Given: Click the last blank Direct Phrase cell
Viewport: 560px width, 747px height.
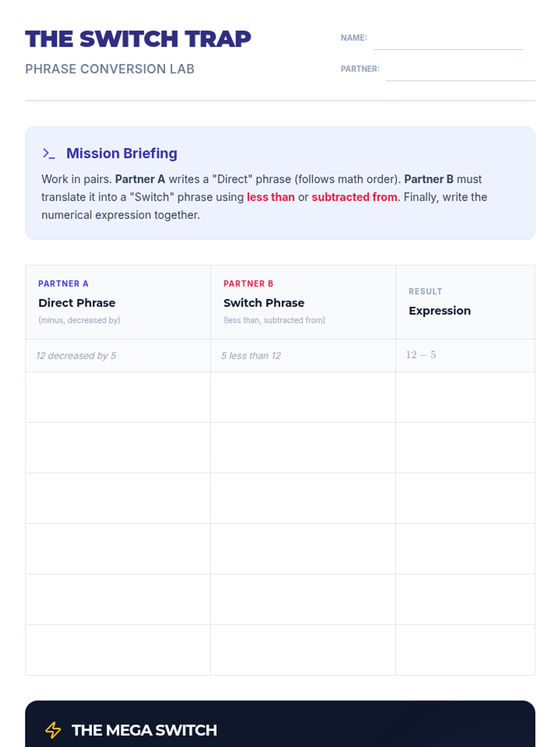Looking at the screenshot, I should [118, 650].
